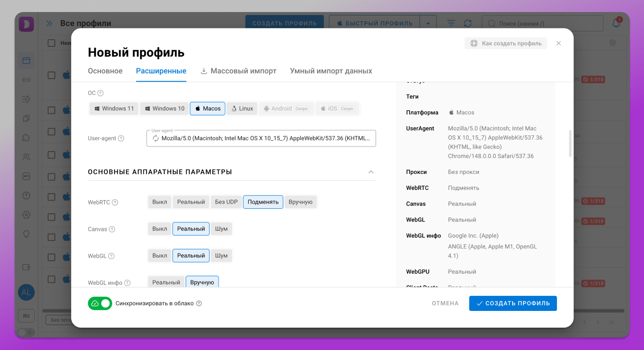The width and height of the screenshot is (644, 350).
Task: Open the settings gear in the sidebar
Action: click(x=26, y=215)
